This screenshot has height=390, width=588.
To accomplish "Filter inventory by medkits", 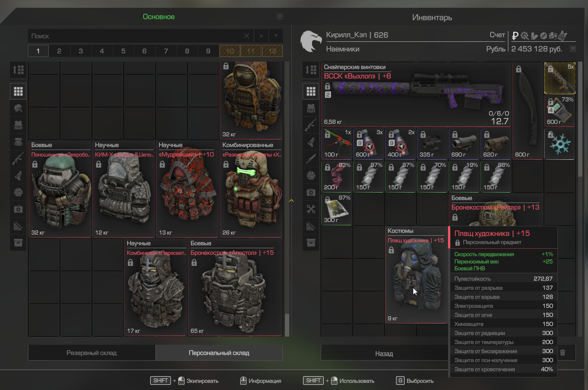I will coord(311,192).
